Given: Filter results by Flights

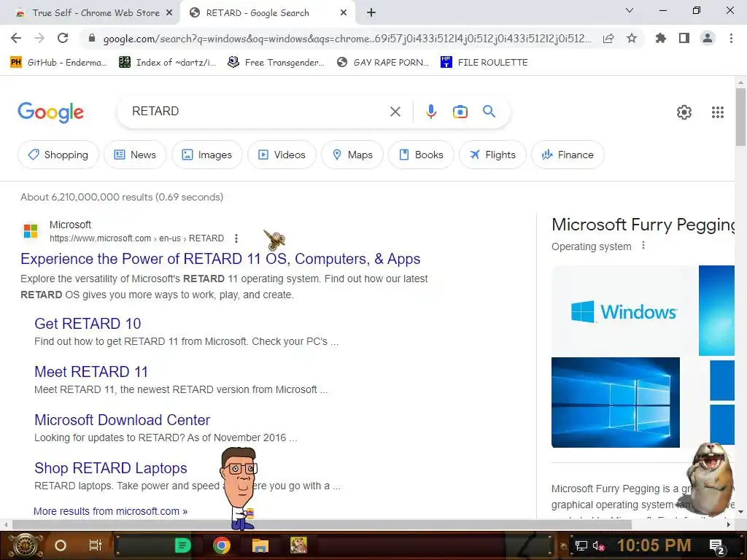Looking at the screenshot, I should pyautogui.click(x=492, y=155).
